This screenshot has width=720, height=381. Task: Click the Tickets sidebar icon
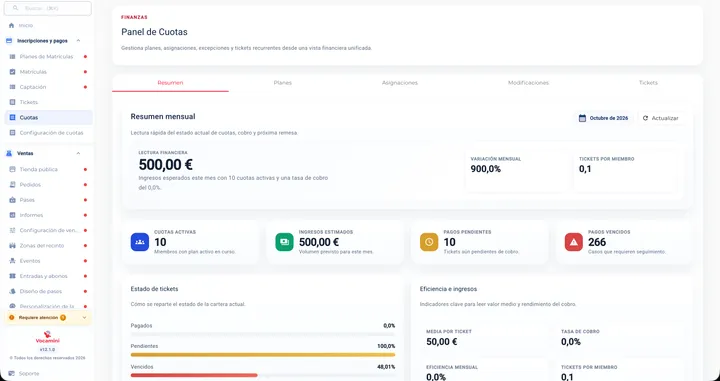[x=12, y=102]
